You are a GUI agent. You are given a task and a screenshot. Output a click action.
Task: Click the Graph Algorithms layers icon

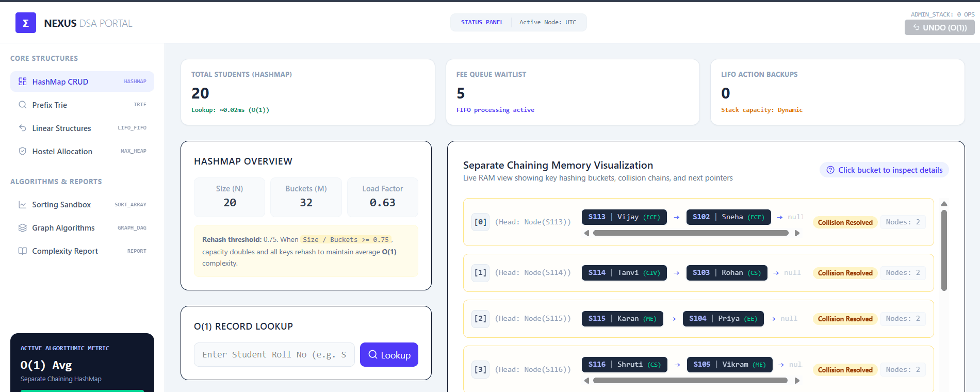(23, 228)
